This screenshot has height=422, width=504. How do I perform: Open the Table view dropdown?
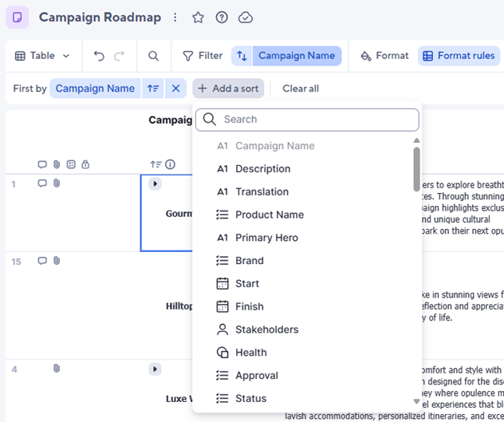point(42,56)
